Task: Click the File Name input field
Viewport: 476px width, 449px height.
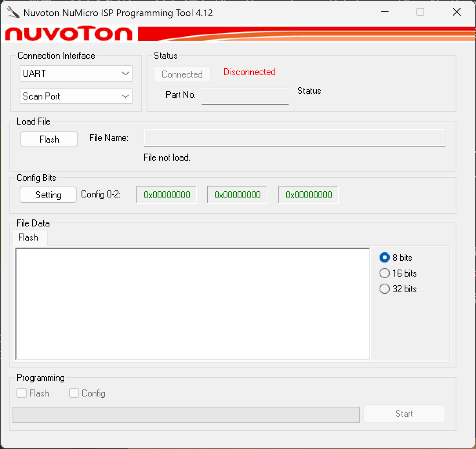Action: coord(295,138)
